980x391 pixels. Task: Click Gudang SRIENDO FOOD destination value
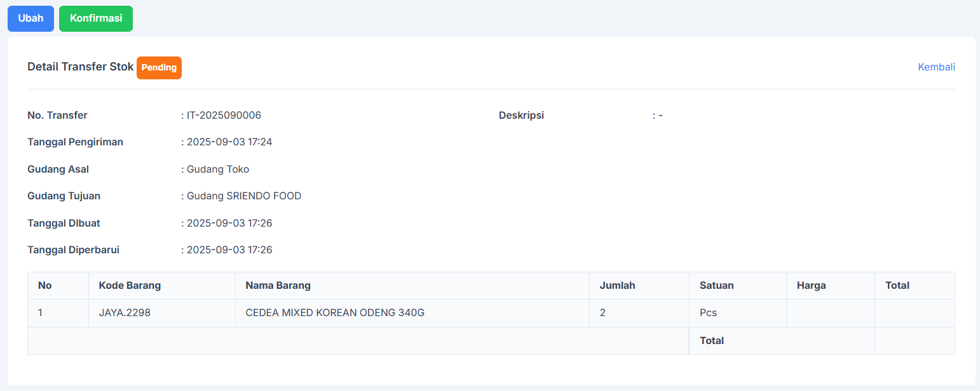244,195
